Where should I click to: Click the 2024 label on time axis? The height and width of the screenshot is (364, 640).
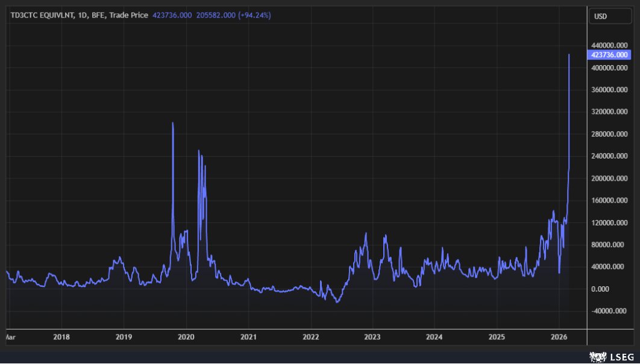(x=435, y=337)
